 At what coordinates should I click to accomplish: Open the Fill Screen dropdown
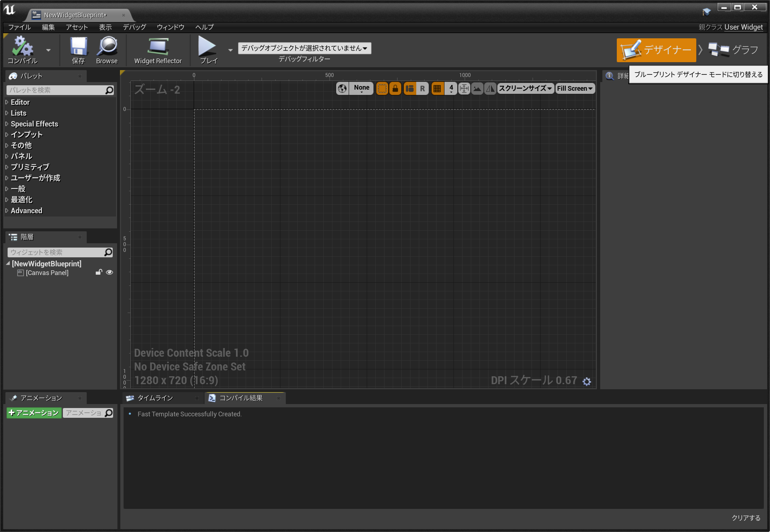pyautogui.click(x=575, y=89)
